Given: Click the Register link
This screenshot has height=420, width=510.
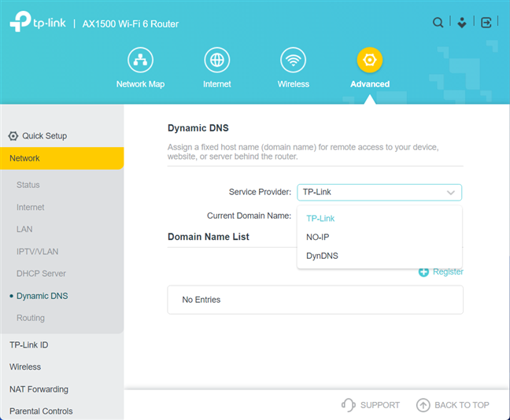Looking at the screenshot, I should point(448,272).
